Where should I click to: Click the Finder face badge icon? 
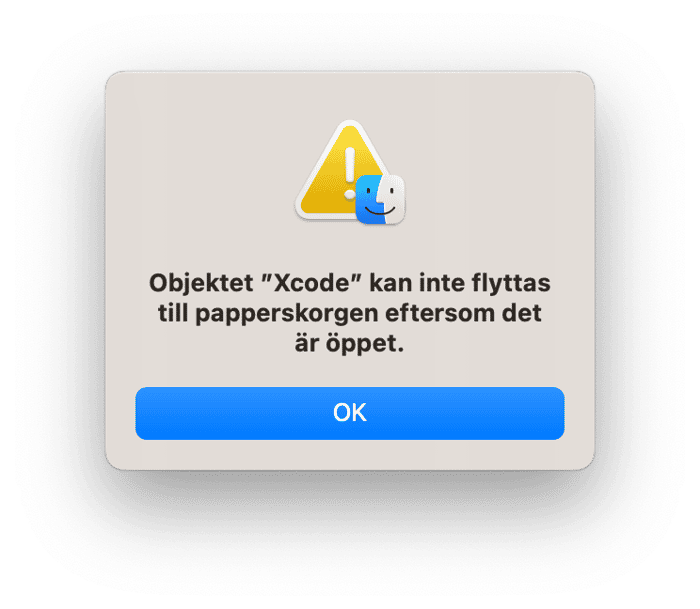point(380,200)
